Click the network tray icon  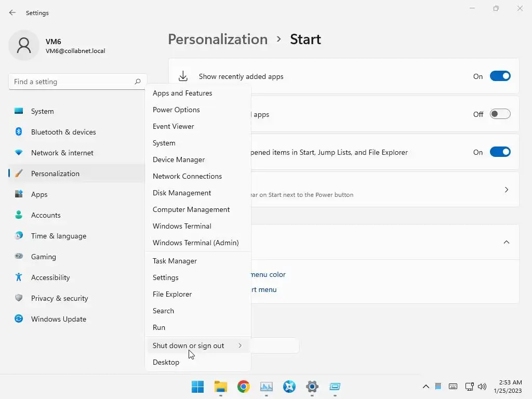[x=470, y=387]
